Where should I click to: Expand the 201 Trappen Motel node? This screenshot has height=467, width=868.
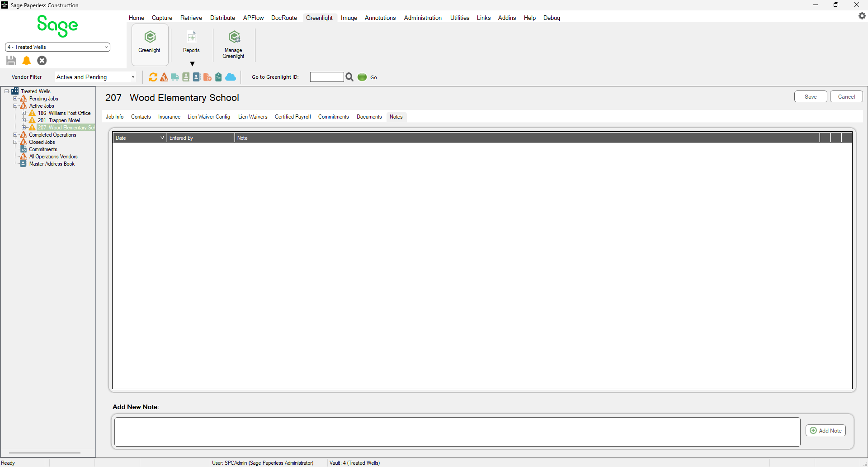[x=24, y=120]
